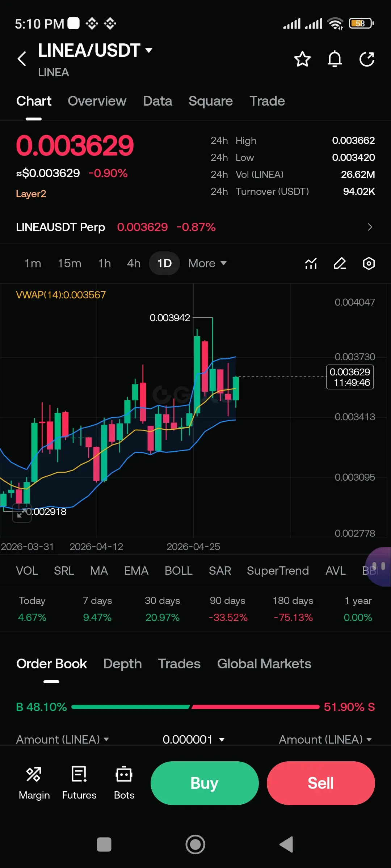391x868 pixels.
Task: Select the 1m timeframe
Action: click(33, 263)
